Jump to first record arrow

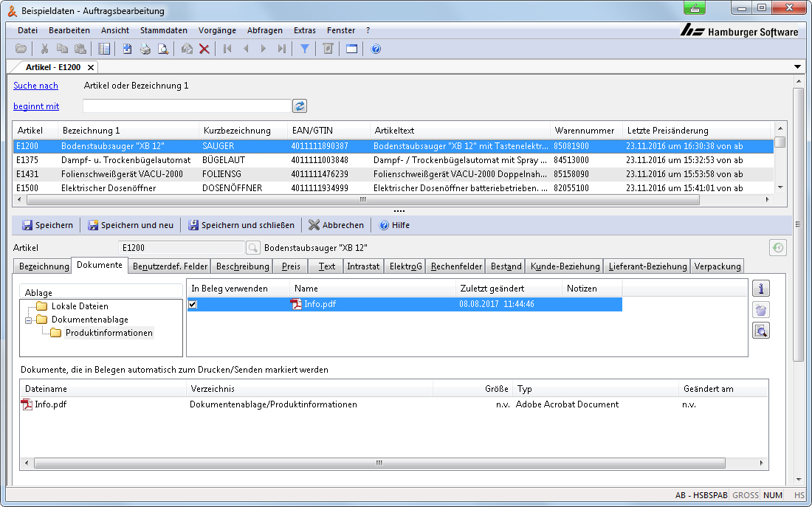[227, 49]
